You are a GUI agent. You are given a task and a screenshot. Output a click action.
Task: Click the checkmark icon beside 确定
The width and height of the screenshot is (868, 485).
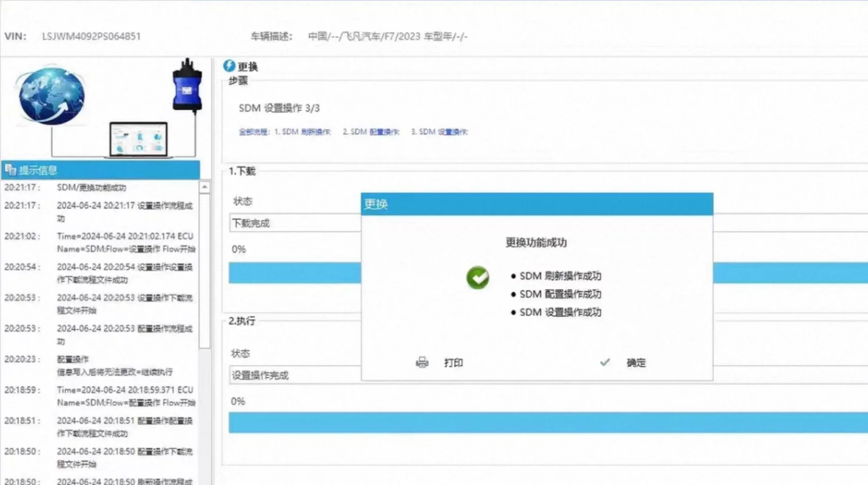(x=605, y=362)
